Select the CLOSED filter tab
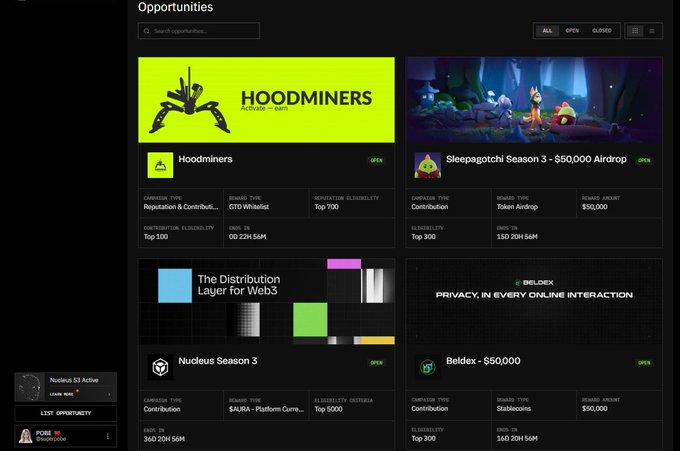 [x=602, y=31]
